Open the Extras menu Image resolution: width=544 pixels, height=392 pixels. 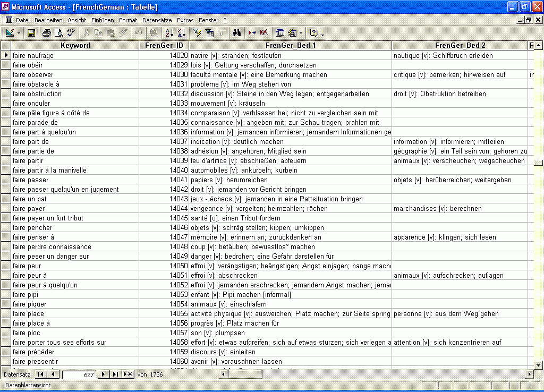click(185, 20)
